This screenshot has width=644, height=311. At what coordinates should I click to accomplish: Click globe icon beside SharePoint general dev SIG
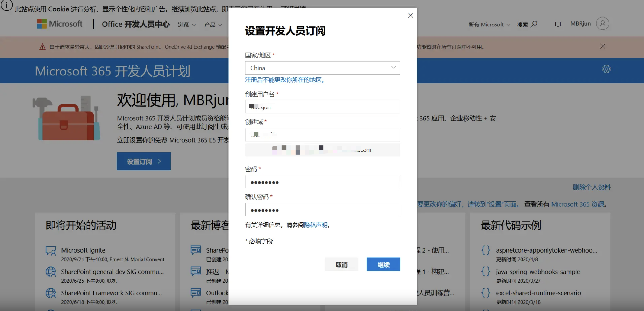[x=51, y=272]
